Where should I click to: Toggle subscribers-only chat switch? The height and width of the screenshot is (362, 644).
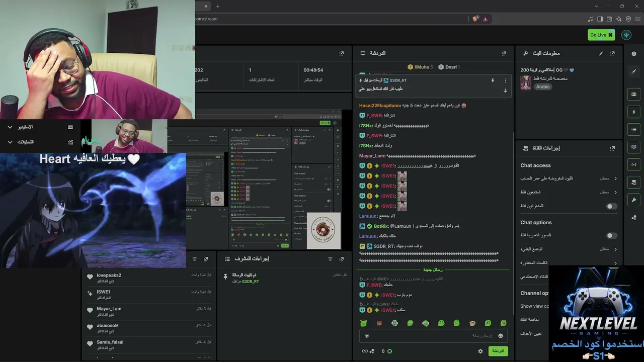(x=611, y=206)
